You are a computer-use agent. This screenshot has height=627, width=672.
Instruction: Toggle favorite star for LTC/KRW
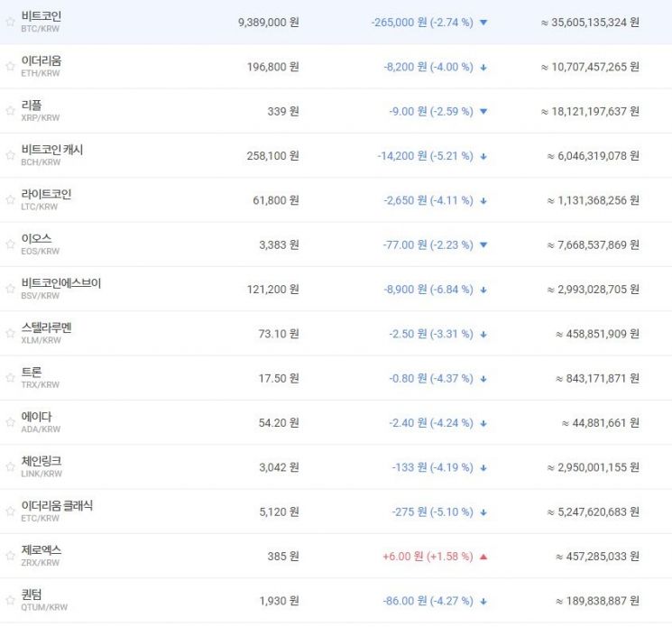(10, 200)
